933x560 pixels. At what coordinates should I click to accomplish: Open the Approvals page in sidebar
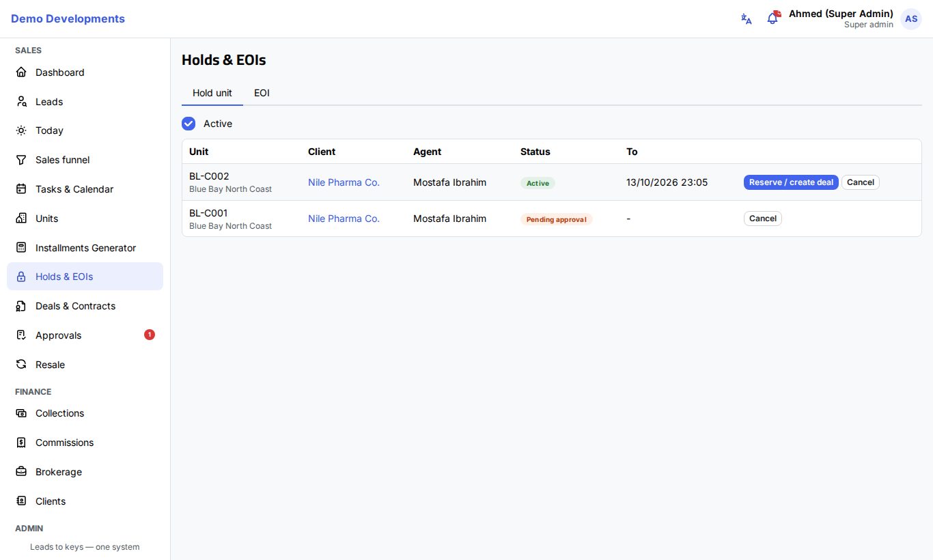coord(85,335)
